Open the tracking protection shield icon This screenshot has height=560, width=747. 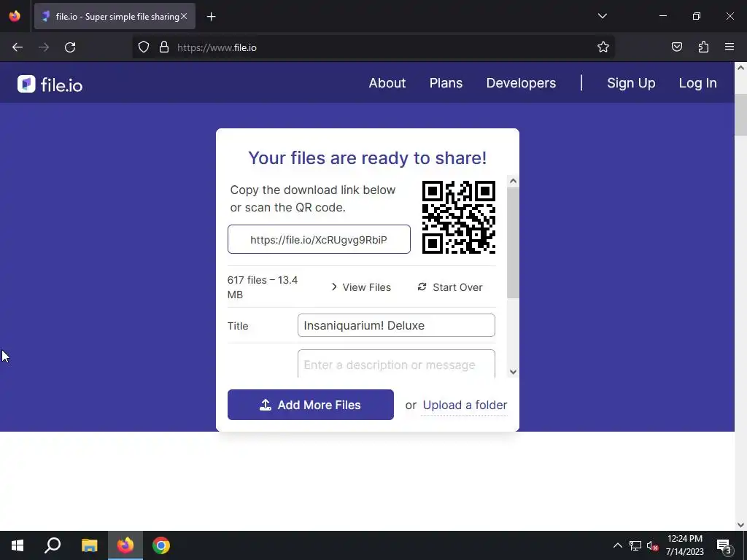[144, 47]
